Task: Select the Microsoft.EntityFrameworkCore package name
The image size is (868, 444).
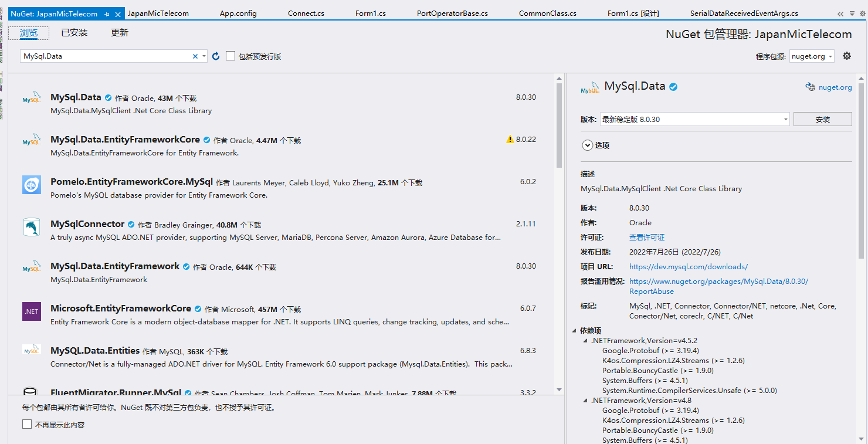Action: click(x=121, y=309)
